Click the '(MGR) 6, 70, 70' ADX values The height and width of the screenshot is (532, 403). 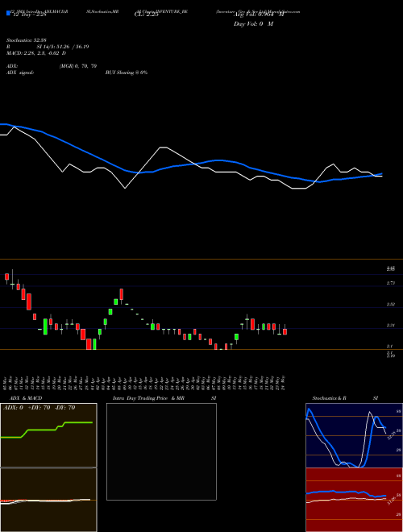pos(78,66)
